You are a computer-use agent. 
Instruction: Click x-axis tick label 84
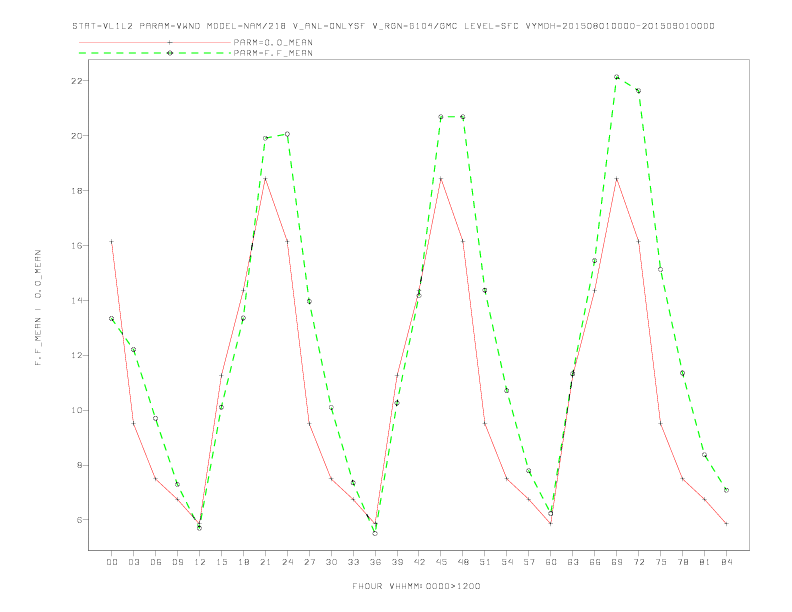(x=726, y=562)
